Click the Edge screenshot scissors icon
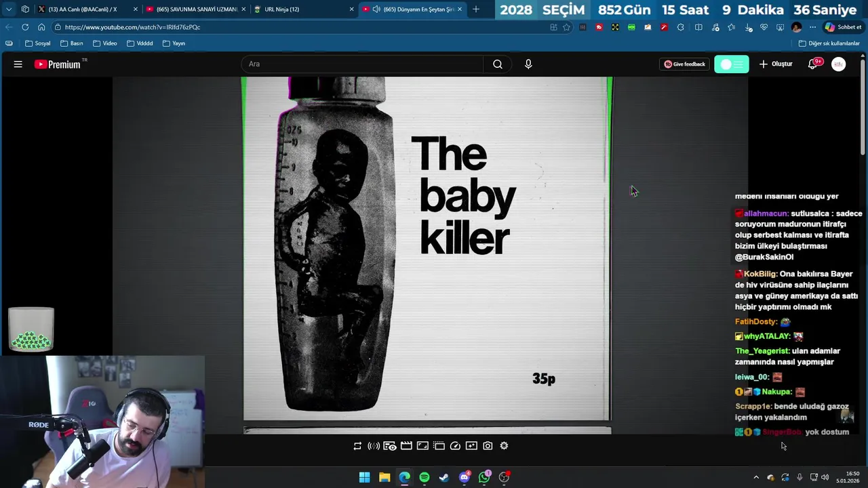868x488 pixels. (781, 27)
